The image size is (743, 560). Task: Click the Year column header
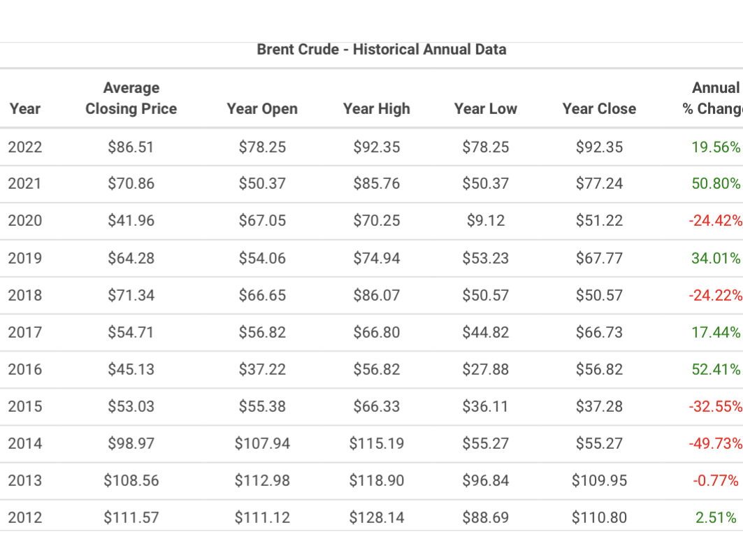[24, 108]
